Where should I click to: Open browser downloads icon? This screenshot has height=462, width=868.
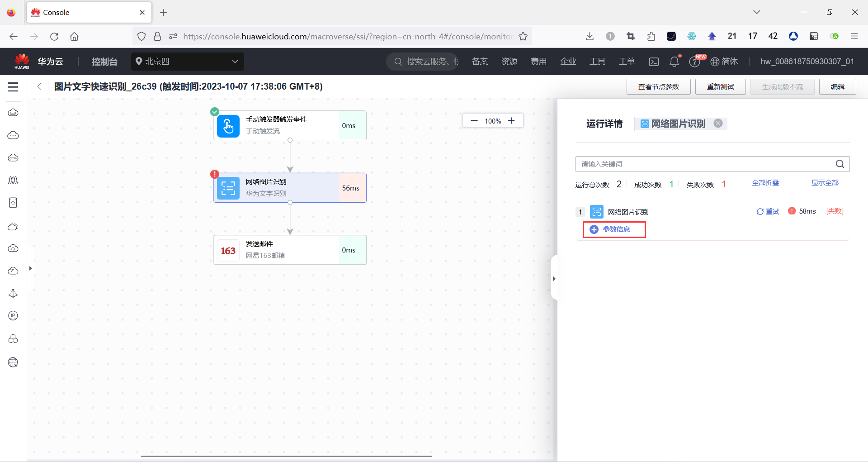590,36
